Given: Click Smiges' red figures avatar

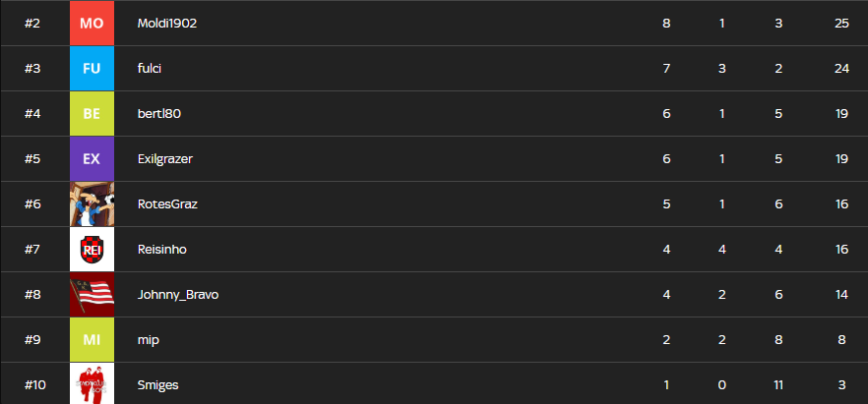Looking at the screenshot, I should [92, 383].
